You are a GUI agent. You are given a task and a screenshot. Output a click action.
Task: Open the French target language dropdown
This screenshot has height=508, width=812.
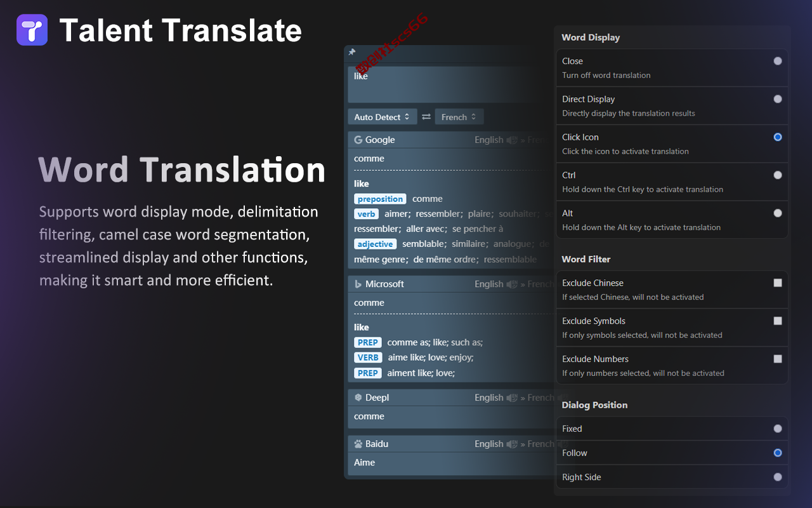coord(459,117)
